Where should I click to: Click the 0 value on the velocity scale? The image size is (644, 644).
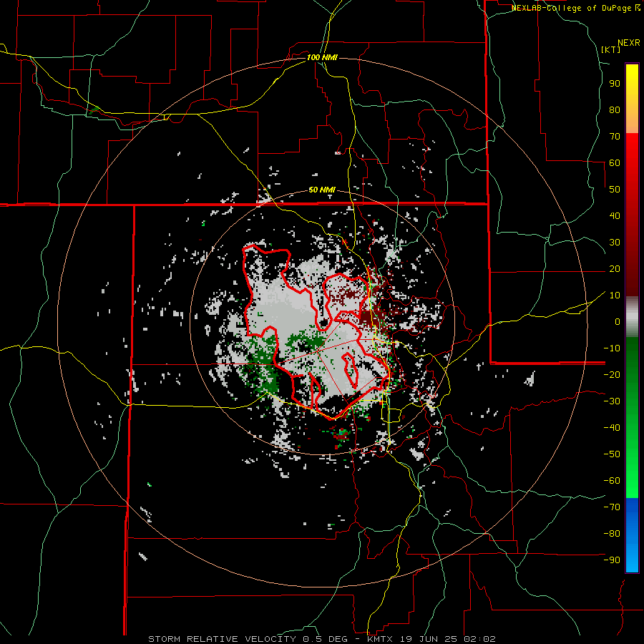618,321
